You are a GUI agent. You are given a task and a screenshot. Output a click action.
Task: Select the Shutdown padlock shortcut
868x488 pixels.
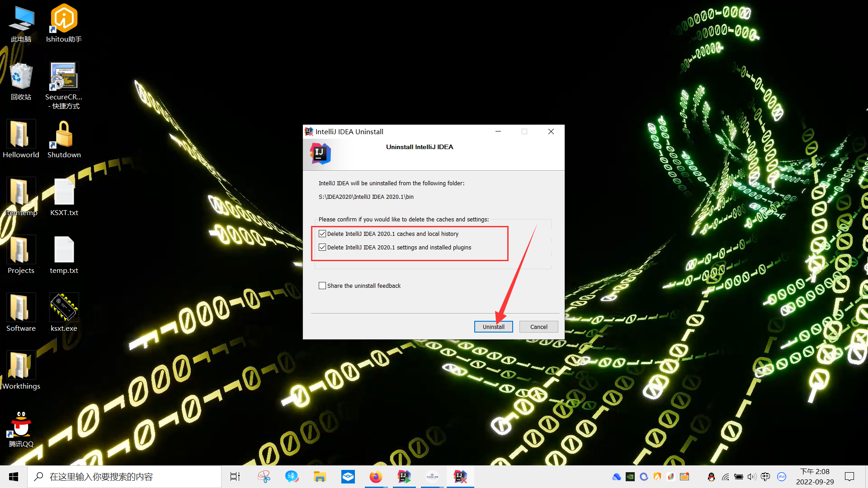[64, 135]
